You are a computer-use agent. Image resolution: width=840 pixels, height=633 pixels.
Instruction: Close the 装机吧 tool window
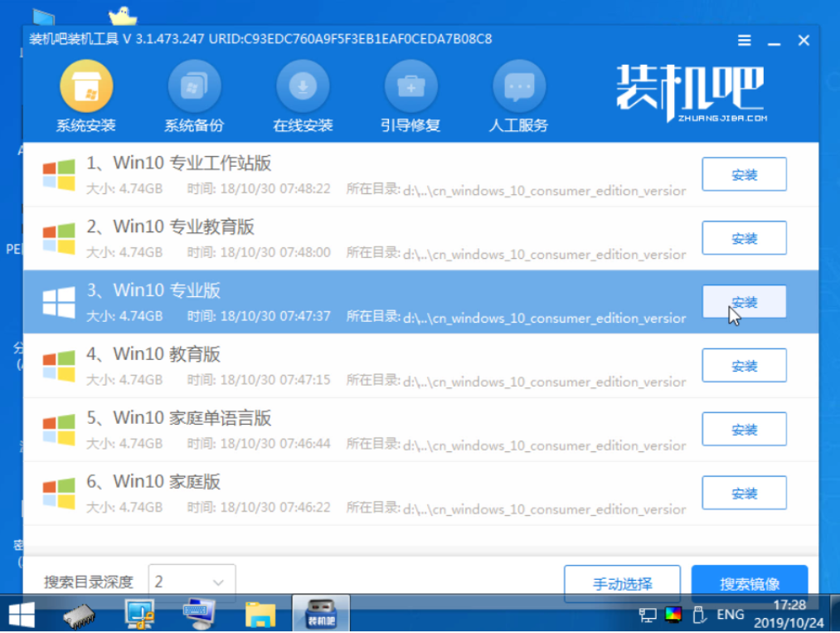(804, 40)
